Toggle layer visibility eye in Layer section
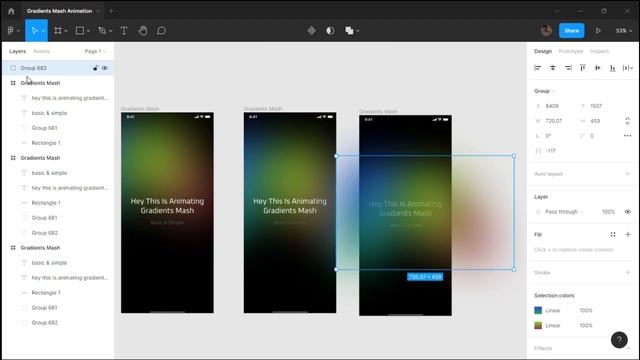640x360 pixels. 628,212
